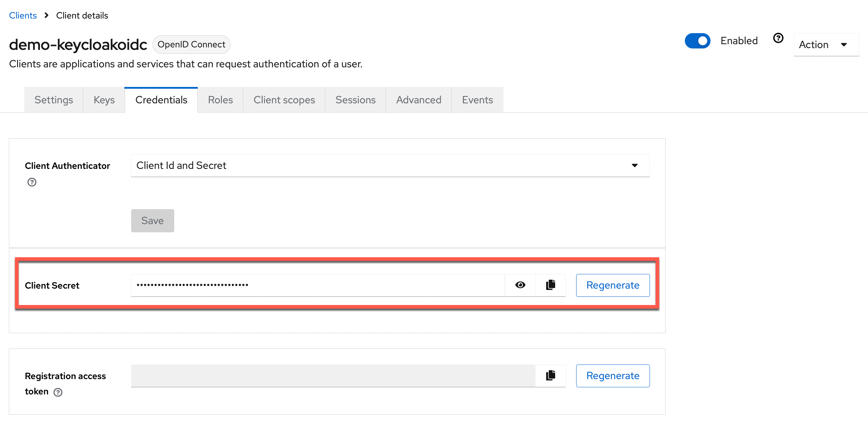Show the hidden client secret
The width and height of the screenshot is (868, 424).
click(x=520, y=285)
